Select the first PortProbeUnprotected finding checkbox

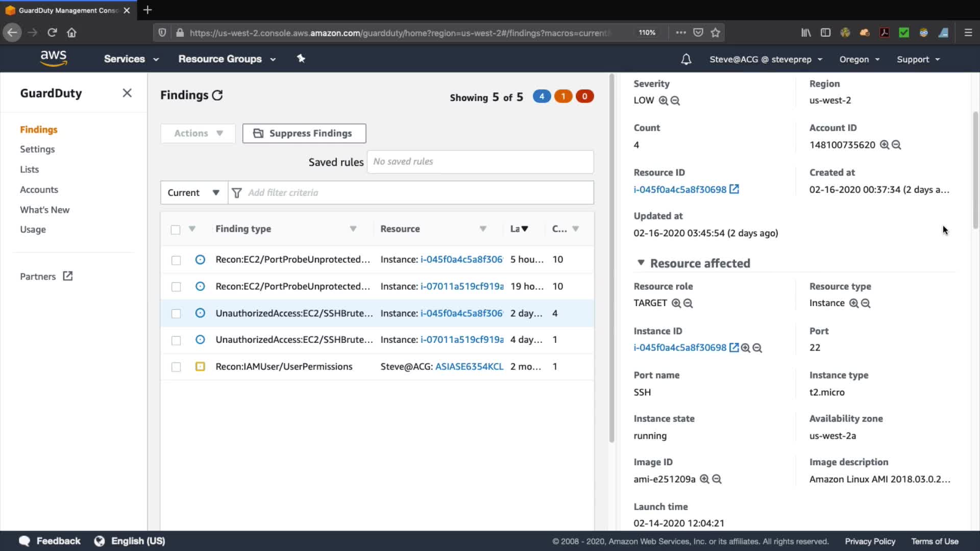point(176,260)
